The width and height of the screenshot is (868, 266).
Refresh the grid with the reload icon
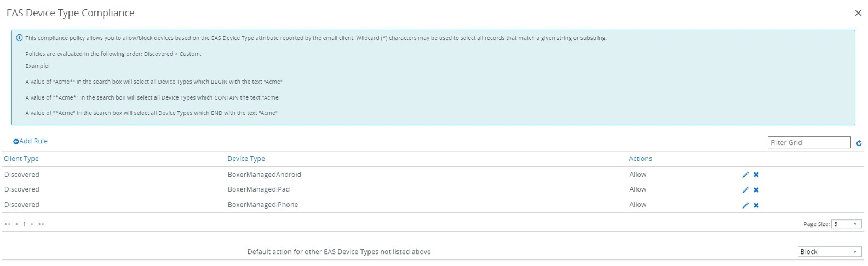click(x=859, y=143)
